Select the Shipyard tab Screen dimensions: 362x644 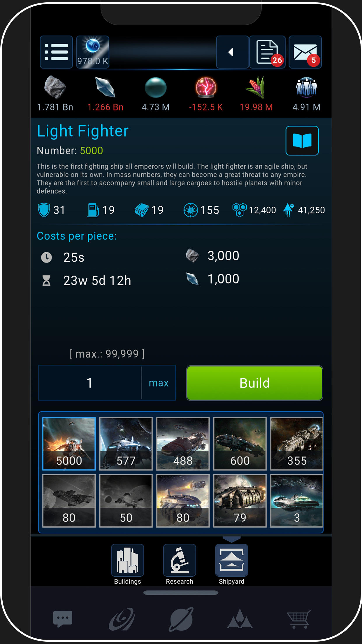tap(232, 564)
